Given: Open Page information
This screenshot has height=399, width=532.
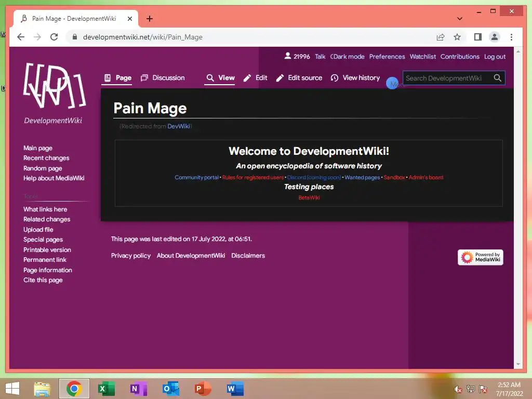Looking at the screenshot, I should [x=47, y=270].
